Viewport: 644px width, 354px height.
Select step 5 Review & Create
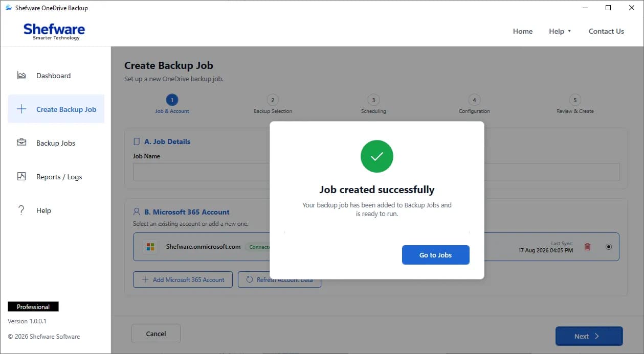[575, 104]
